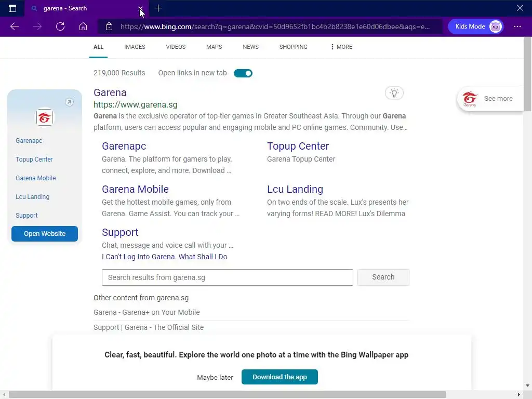Open the Garena Mobile sitelink heading

(135, 189)
